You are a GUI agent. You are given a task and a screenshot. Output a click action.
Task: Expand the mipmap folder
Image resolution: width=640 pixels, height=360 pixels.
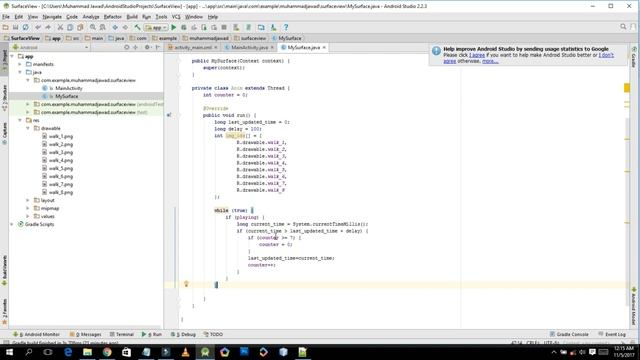(x=28, y=208)
